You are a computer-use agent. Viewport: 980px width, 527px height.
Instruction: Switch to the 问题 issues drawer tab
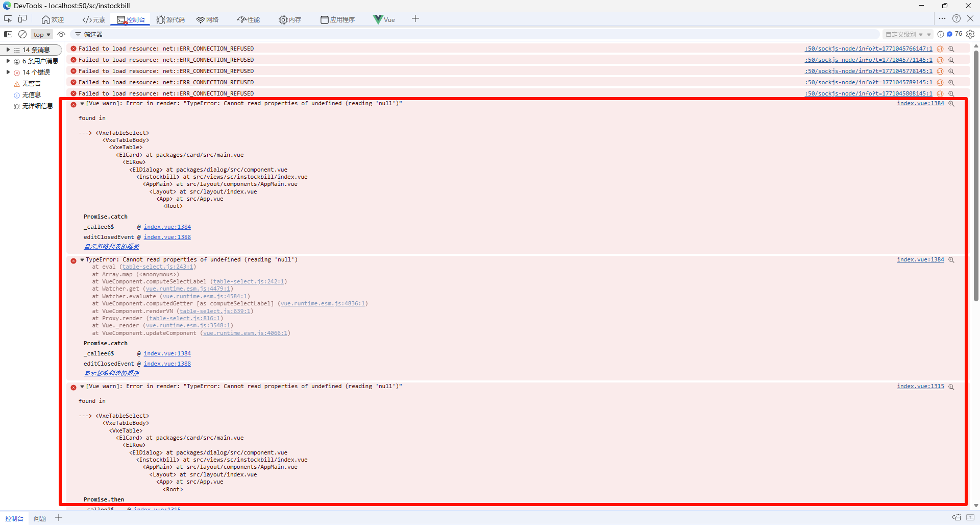coord(40,519)
